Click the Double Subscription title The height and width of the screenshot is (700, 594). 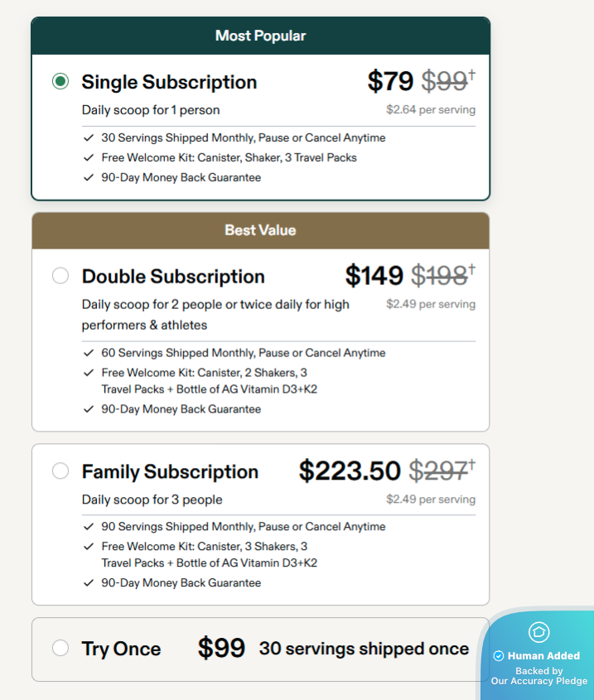[x=173, y=277]
